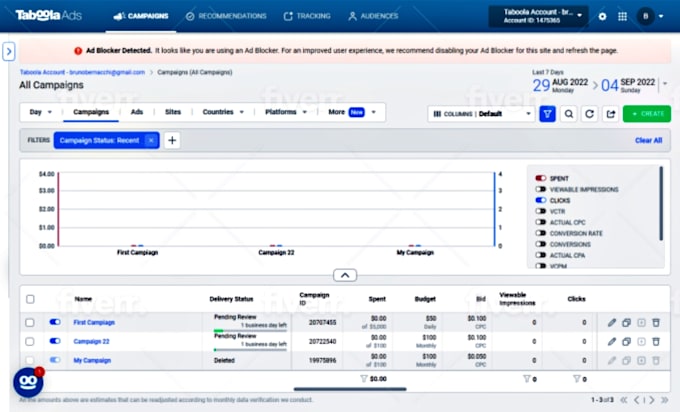Screen dimensions: 680x412
Task: Refresh the campaigns table
Action: point(589,114)
